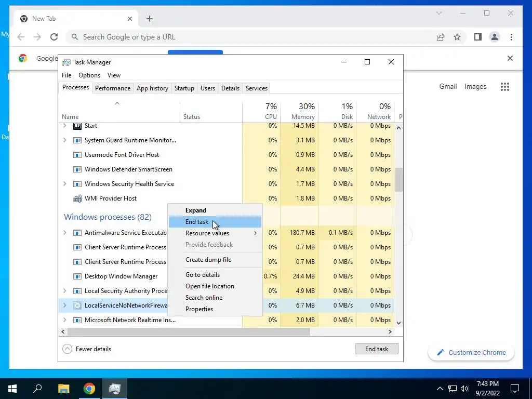Switch to Startup tab
Screen dimensions: 532x399
coord(184,88)
